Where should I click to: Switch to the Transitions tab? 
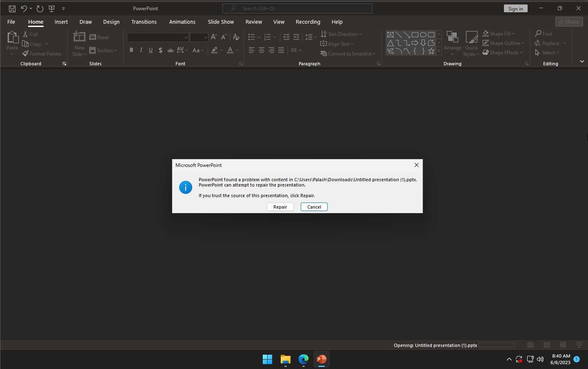(144, 22)
